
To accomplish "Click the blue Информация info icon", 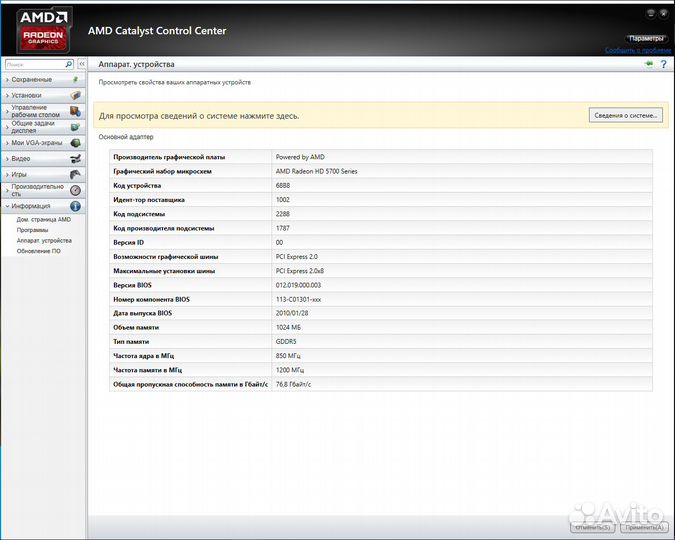I will (x=75, y=206).
